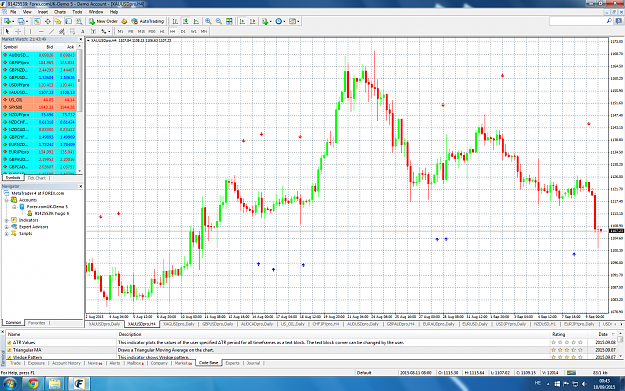This screenshot has height=391, width=625.
Task: Switch to M1 timeframe
Action: 120,31
